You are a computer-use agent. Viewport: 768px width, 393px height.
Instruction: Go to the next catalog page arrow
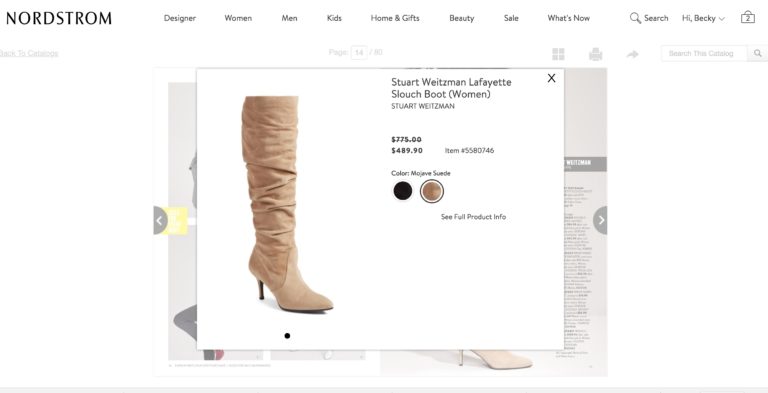click(600, 221)
